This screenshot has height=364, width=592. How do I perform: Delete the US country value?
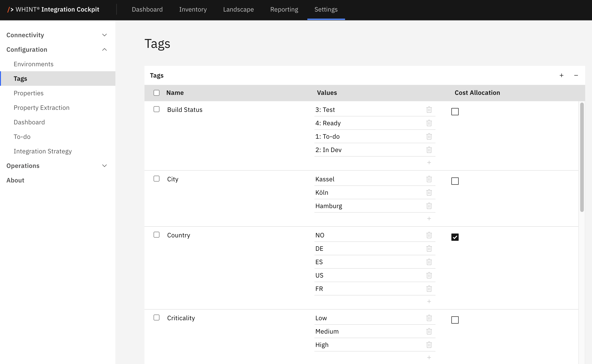429,275
